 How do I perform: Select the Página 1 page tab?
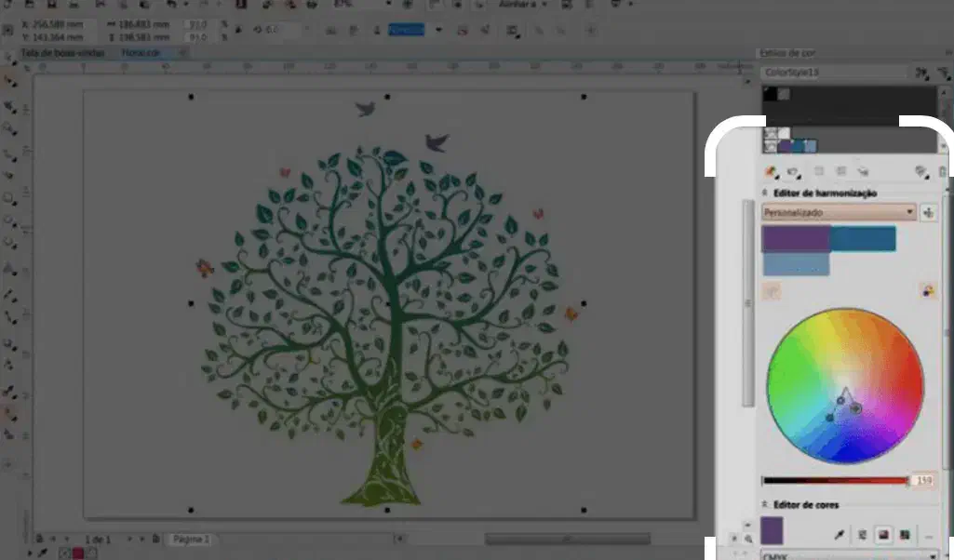coord(189,540)
